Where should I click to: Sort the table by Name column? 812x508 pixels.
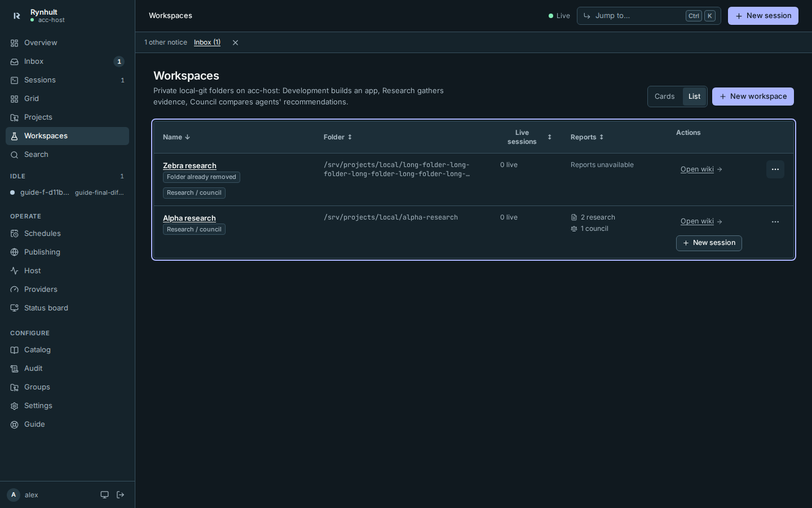point(176,137)
